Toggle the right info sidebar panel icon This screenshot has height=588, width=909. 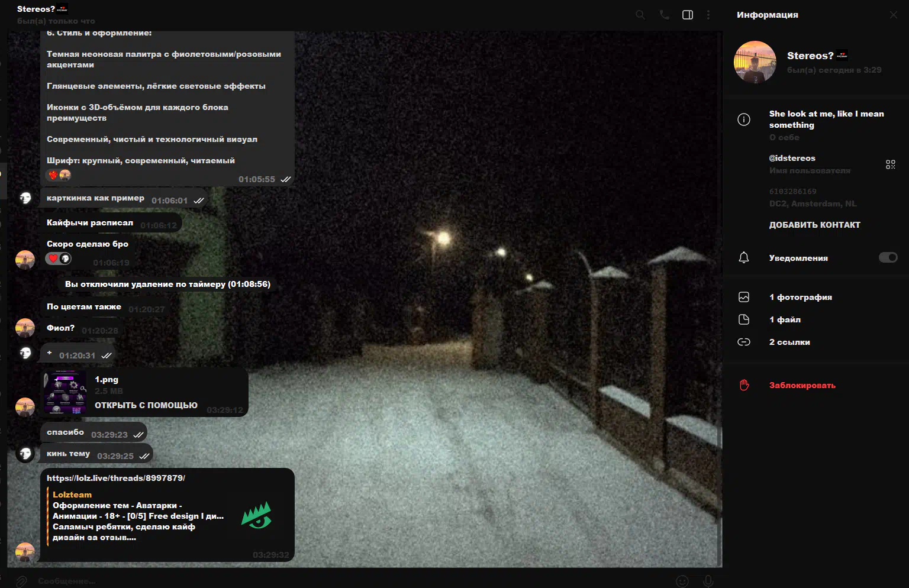click(x=688, y=15)
